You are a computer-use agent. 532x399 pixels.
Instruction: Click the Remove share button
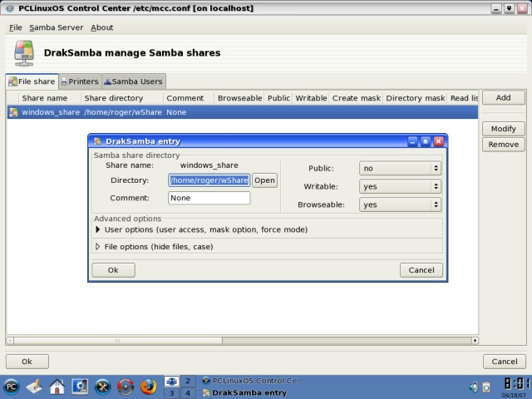503,145
